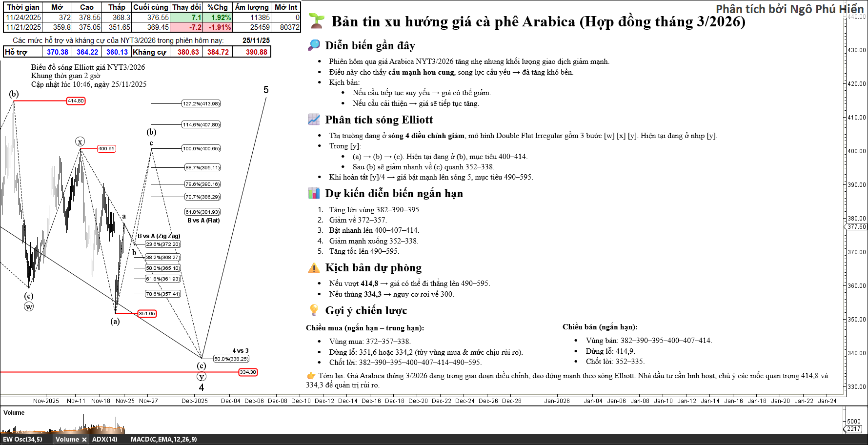The width and height of the screenshot is (868, 445).
Task: Click the warning icon beside Kịch bản dự phòng
Action: click(314, 267)
